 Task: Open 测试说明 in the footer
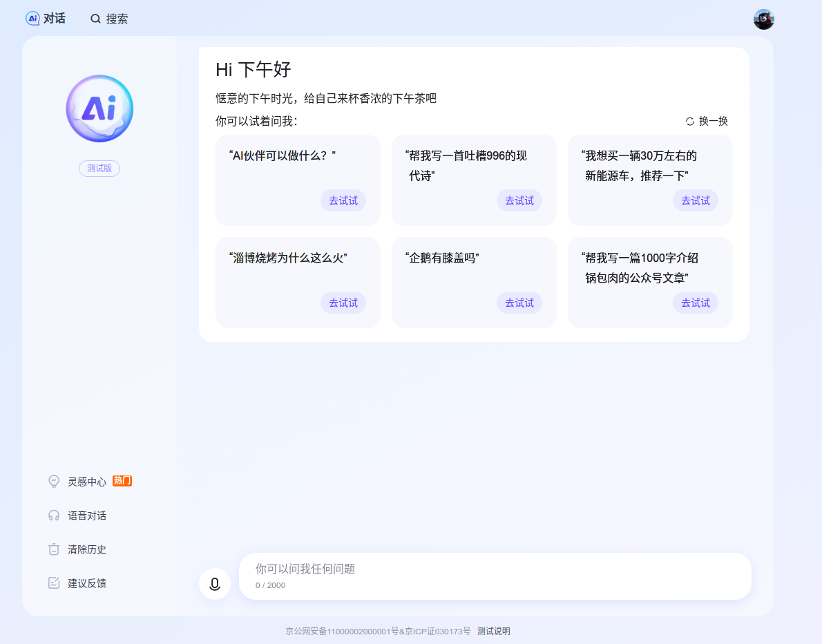pyautogui.click(x=493, y=631)
